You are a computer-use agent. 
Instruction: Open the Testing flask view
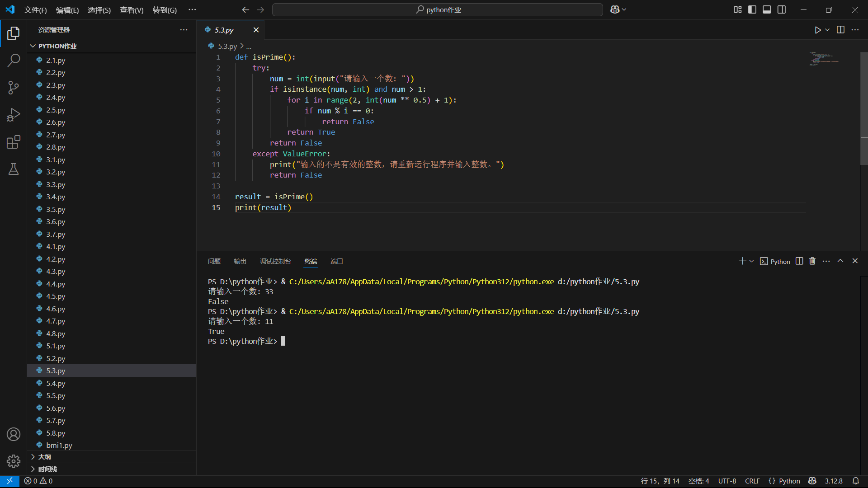pos(14,169)
